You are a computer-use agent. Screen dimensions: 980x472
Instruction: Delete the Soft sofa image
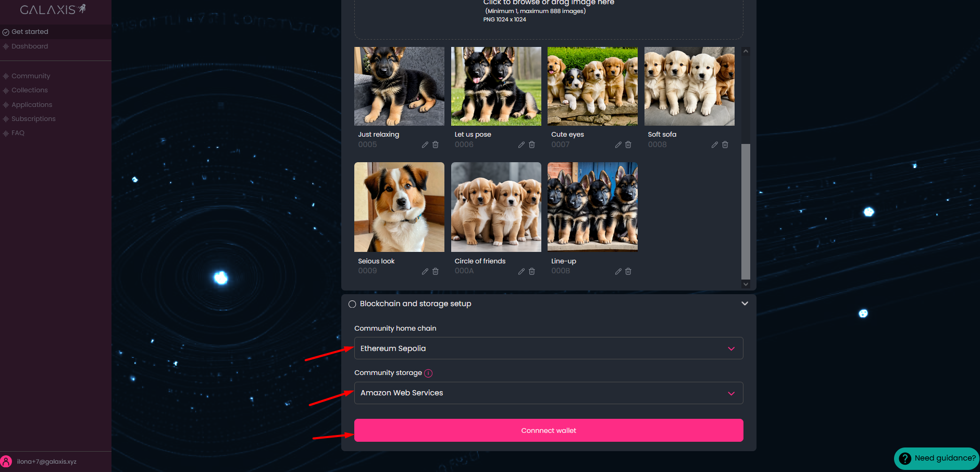(x=725, y=145)
